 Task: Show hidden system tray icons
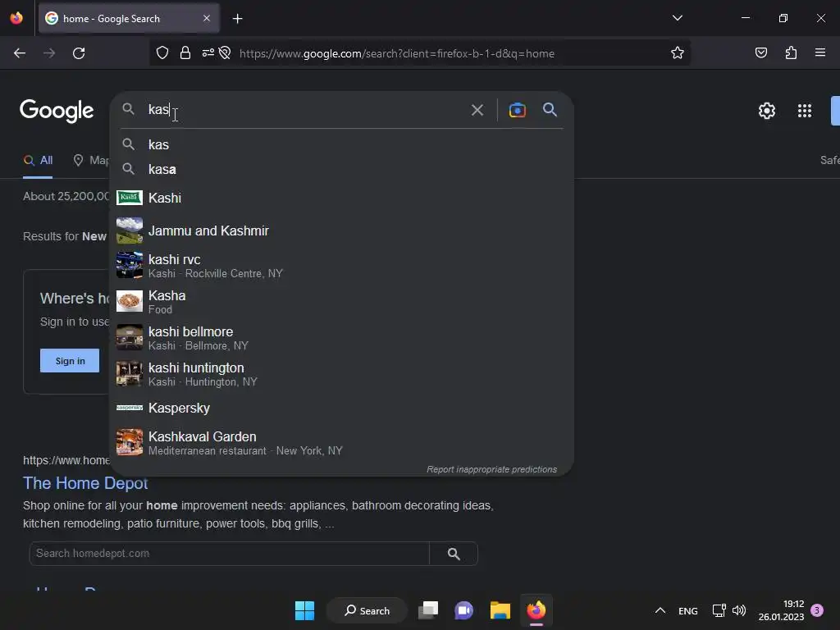click(x=660, y=610)
